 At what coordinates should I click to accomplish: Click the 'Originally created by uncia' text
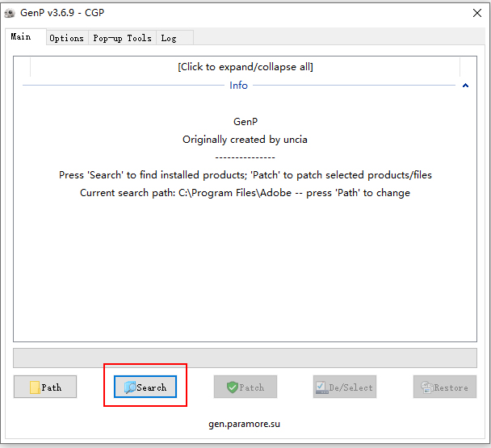coord(245,140)
